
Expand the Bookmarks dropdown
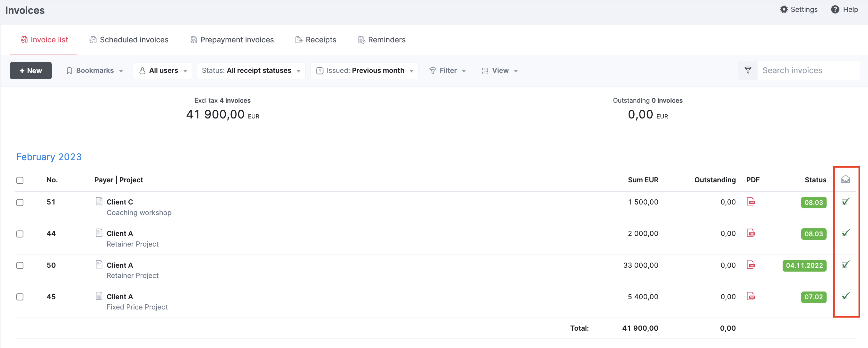tap(95, 71)
